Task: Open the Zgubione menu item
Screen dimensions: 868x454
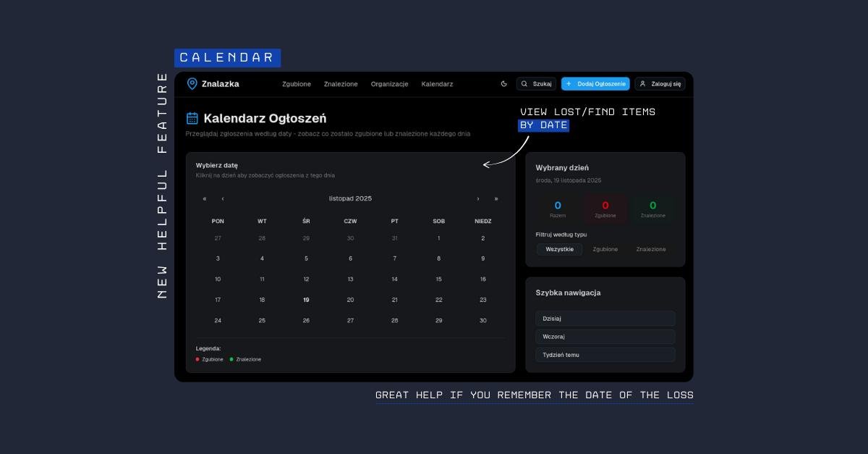Action: [x=297, y=84]
